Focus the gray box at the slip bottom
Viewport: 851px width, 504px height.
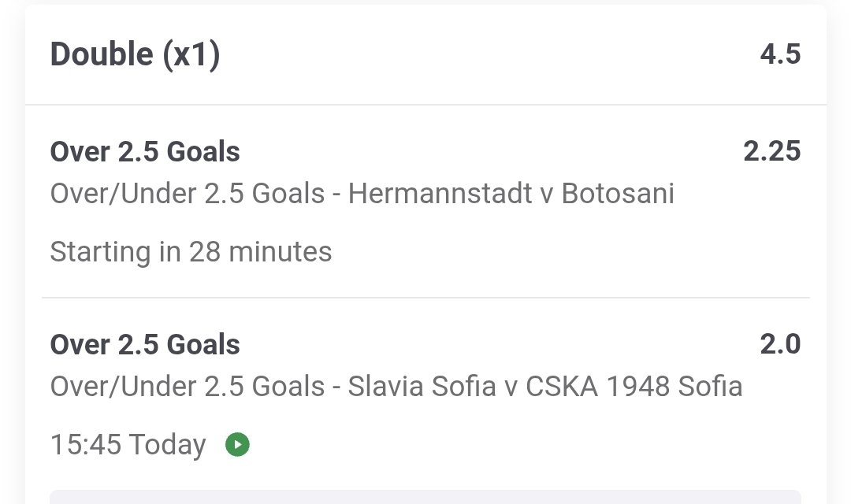(x=425, y=496)
